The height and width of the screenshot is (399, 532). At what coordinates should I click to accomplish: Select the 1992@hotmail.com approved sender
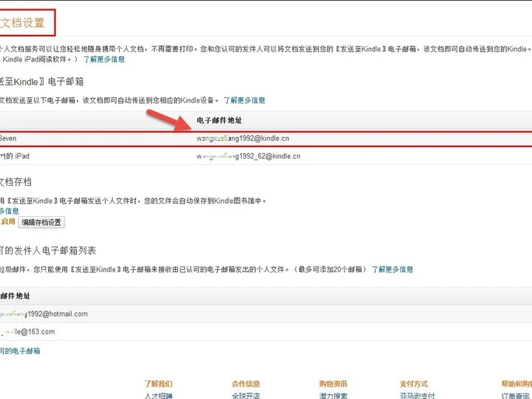point(44,314)
